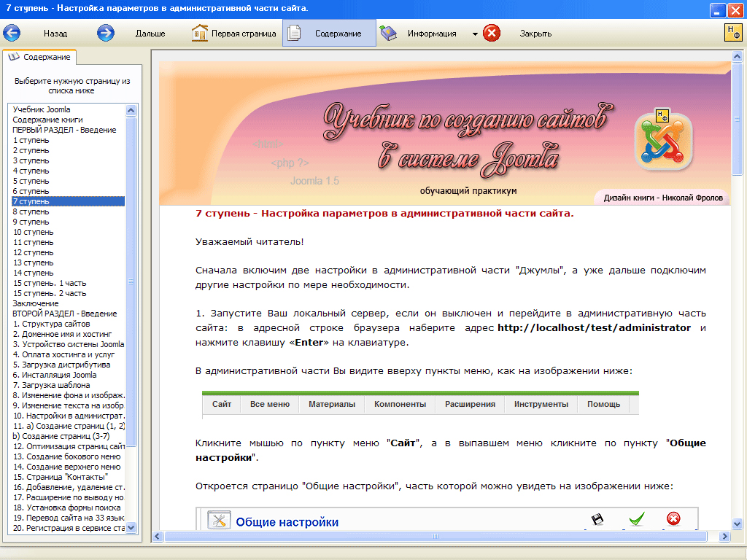
Task: Click the house icon for first page
Action: coord(200,34)
